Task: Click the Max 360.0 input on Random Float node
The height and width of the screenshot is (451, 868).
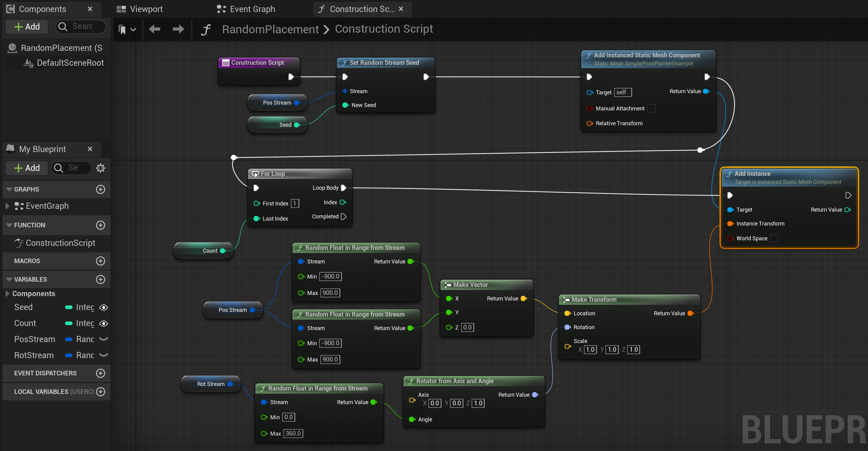Action: 293,433
